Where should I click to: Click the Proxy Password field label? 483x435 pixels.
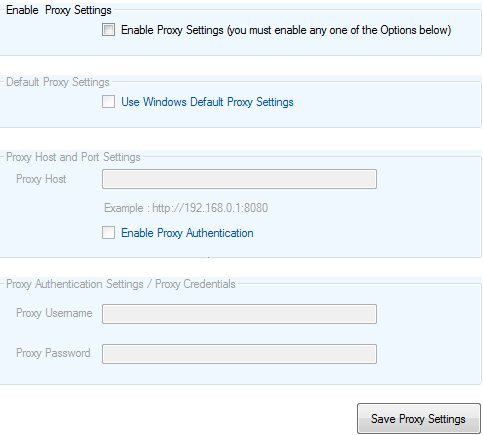pyautogui.click(x=53, y=353)
